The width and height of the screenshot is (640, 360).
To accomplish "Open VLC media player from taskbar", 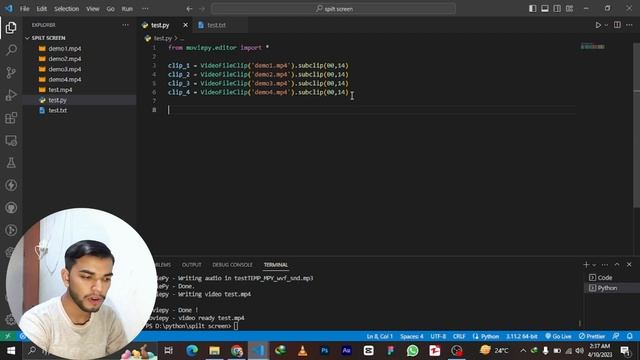I will (302, 351).
